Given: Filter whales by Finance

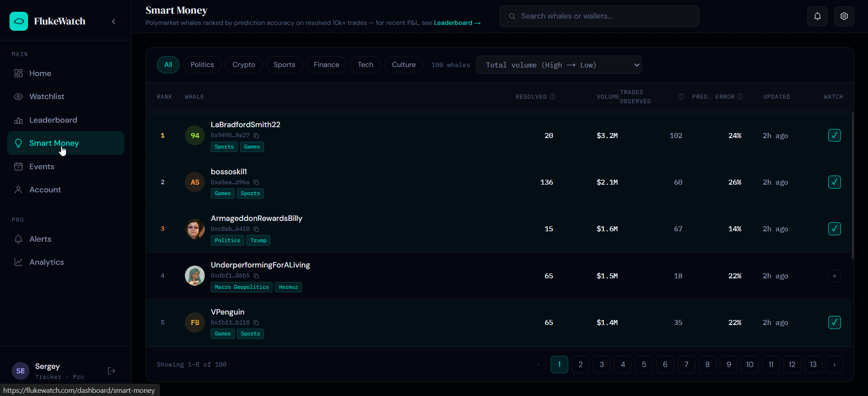Looking at the screenshot, I should (326, 65).
